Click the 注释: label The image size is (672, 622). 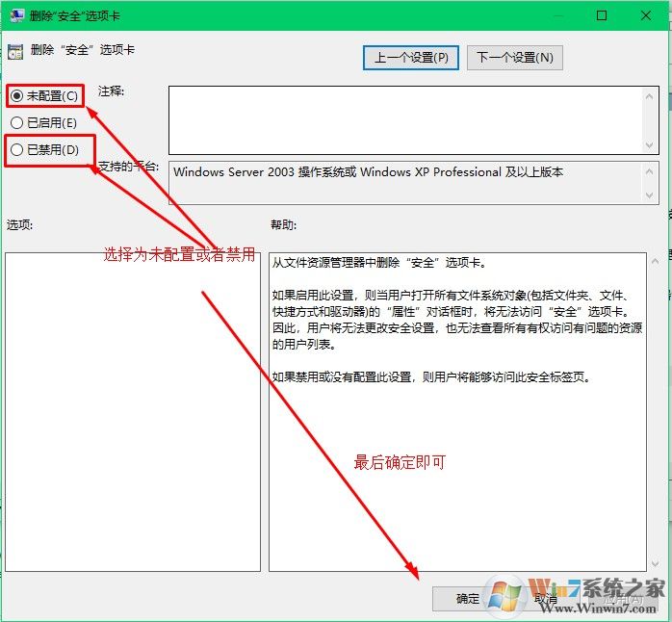pos(111,91)
